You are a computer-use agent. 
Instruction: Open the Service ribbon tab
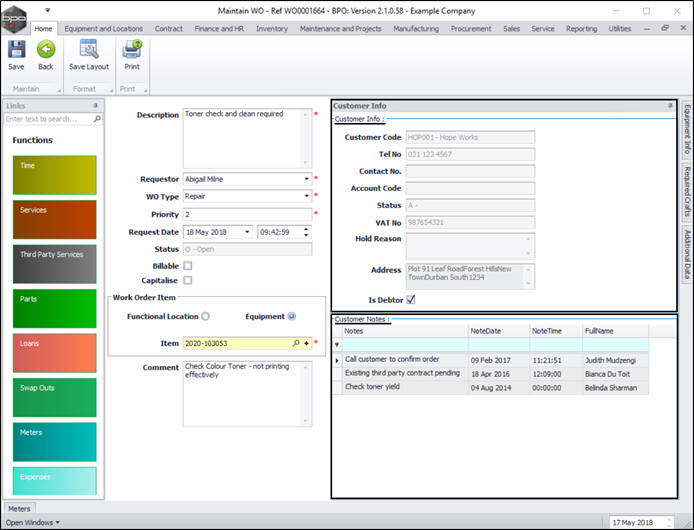(x=543, y=28)
